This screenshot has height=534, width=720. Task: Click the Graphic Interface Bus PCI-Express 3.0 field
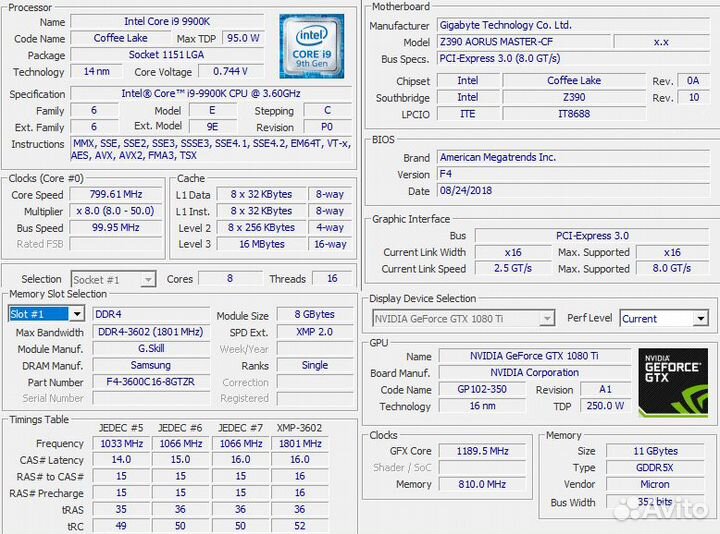(592, 236)
